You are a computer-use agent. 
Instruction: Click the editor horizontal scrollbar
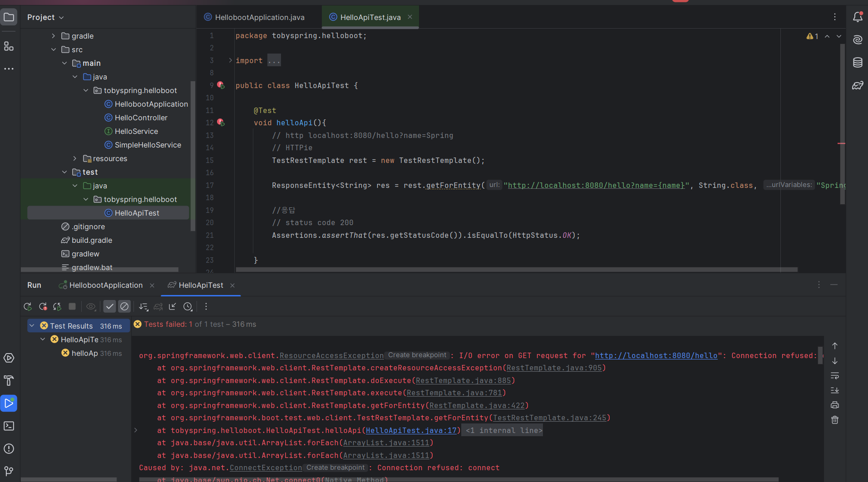click(517, 270)
